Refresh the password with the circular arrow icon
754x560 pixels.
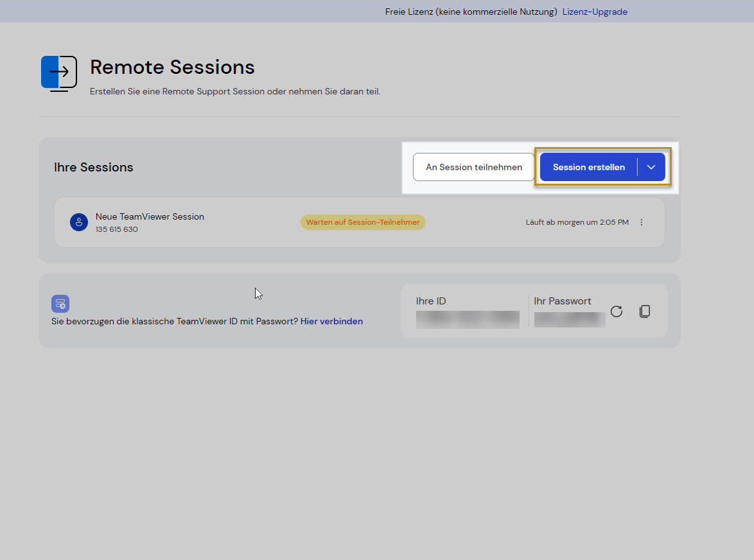click(x=617, y=311)
